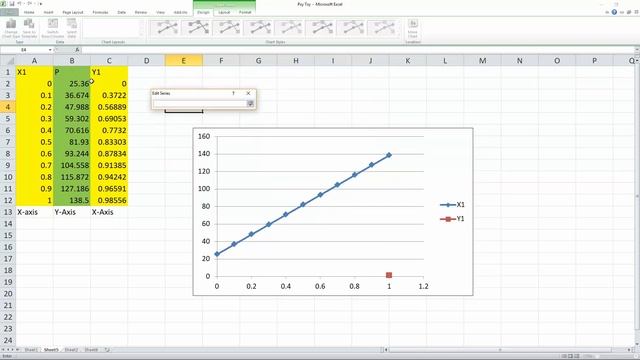
Task: Open the Review ribbon tab
Action: click(x=140, y=12)
